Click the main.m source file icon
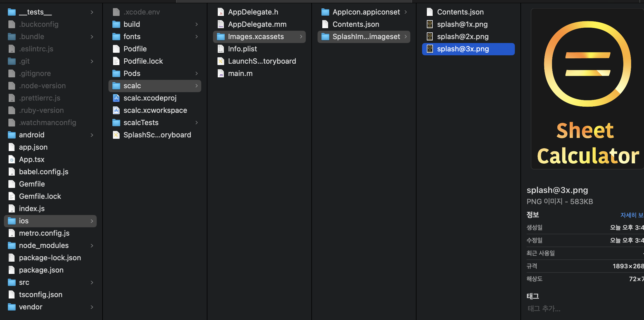Screen dimensions: 644x320 (x=221, y=73)
